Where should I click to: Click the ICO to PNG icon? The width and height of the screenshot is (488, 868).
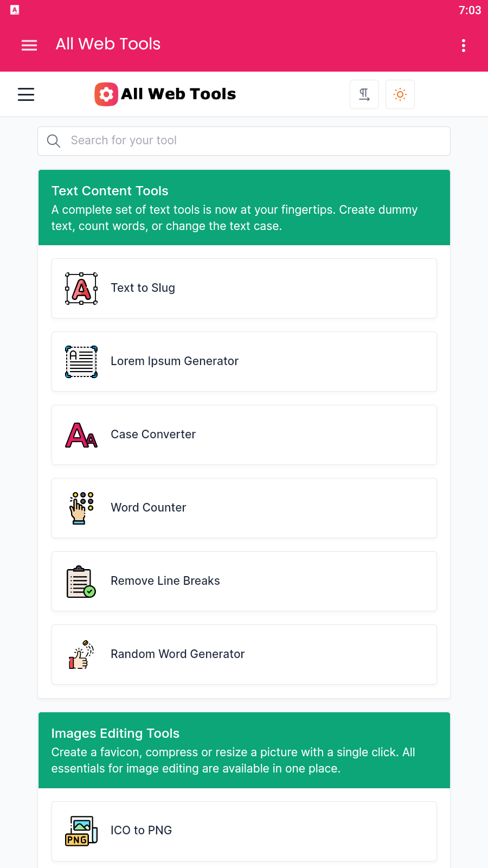pos(81,831)
